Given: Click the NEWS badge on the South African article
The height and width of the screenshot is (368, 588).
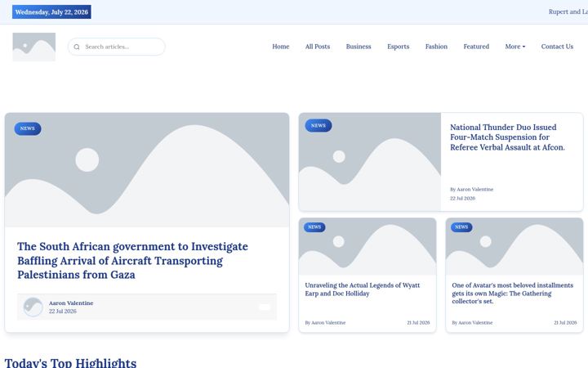Looking at the screenshot, I should 28,128.
